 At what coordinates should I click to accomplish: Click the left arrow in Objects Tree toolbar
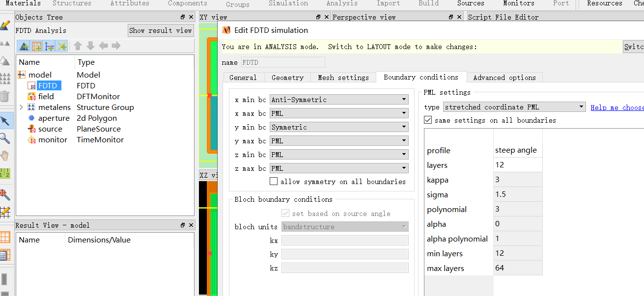tap(103, 46)
